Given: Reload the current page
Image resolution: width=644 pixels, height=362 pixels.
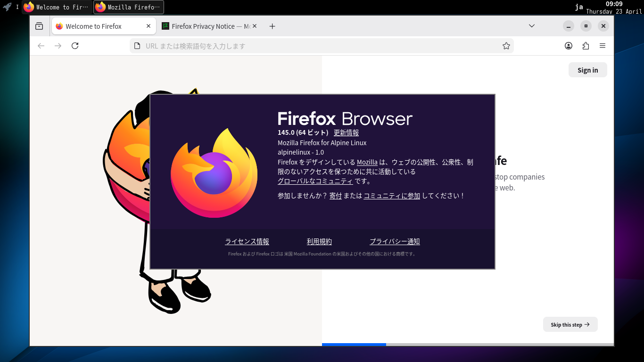Looking at the screenshot, I should [x=75, y=46].
